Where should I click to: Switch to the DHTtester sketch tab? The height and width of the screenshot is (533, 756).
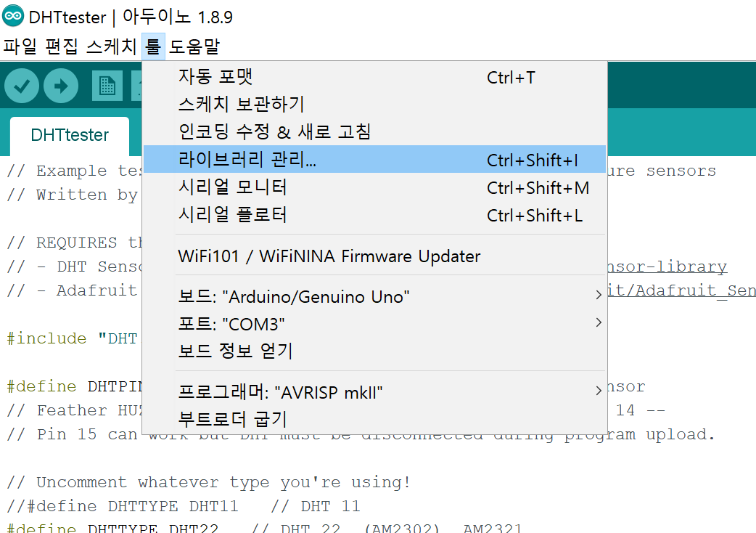70,135
